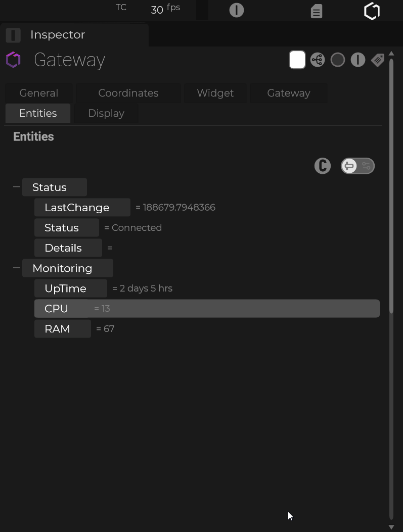Click the white color swatch beside Gateway title
This screenshot has width=403, height=532.
(x=297, y=60)
